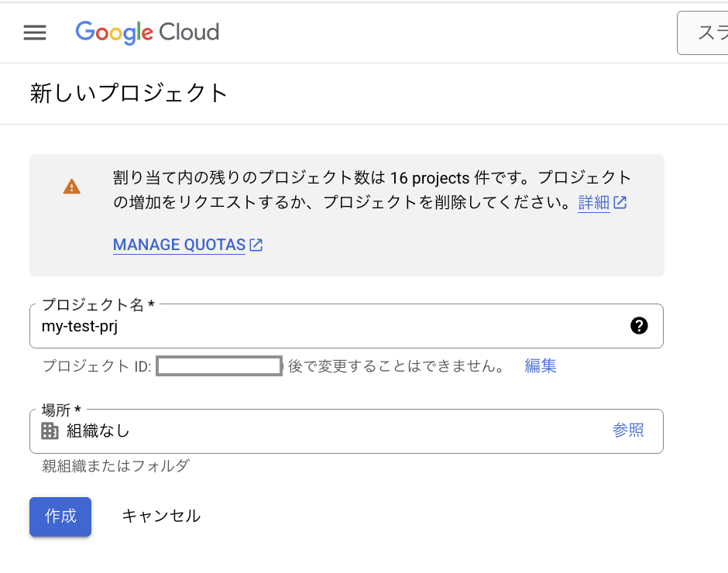
Task: Click the project ID value box
Action: pos(219,366)
